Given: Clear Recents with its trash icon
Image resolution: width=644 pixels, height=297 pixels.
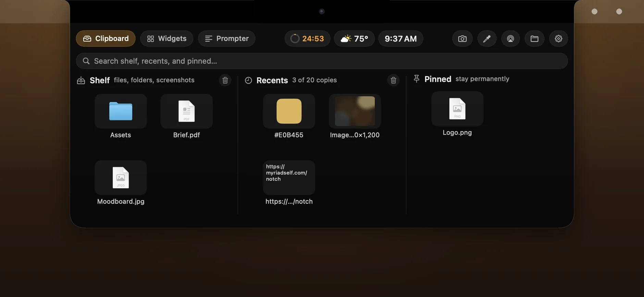Looking at the screenshot, I should click(393, 80).
